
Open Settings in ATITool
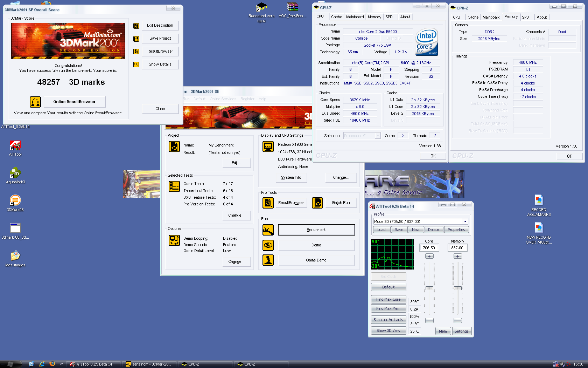coord(462,331)
